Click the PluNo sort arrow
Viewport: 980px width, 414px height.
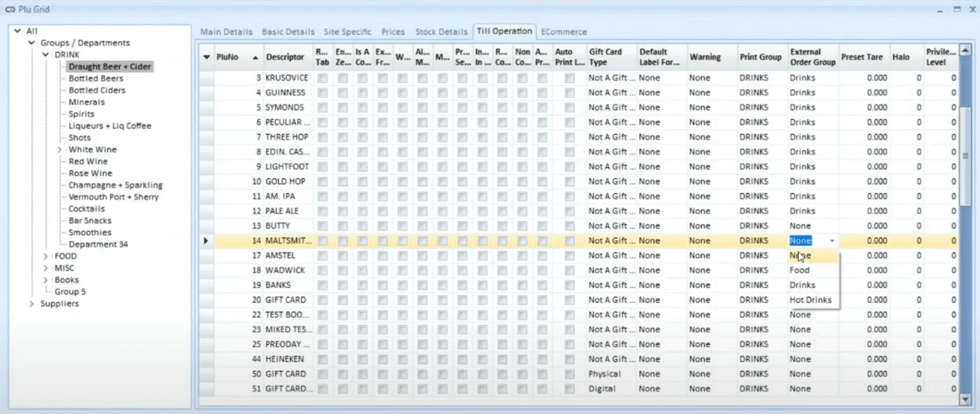(x=256, y=58)
